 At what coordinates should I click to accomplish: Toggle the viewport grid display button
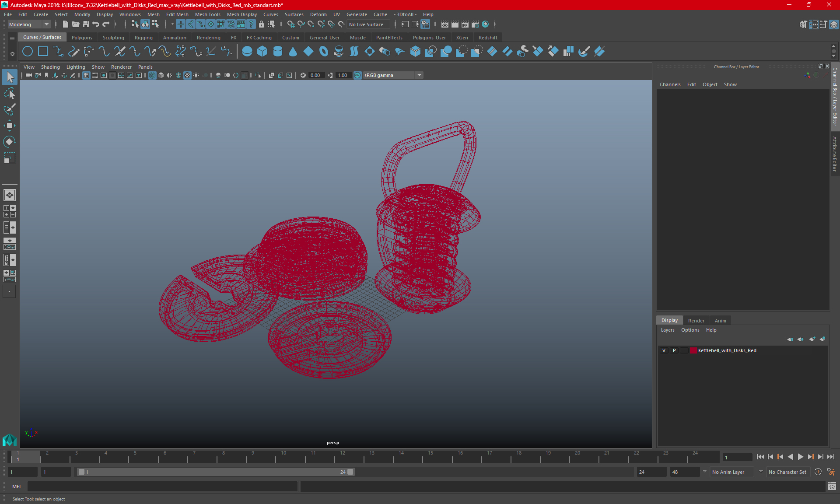pyautogui.click(x=86, y=75)
